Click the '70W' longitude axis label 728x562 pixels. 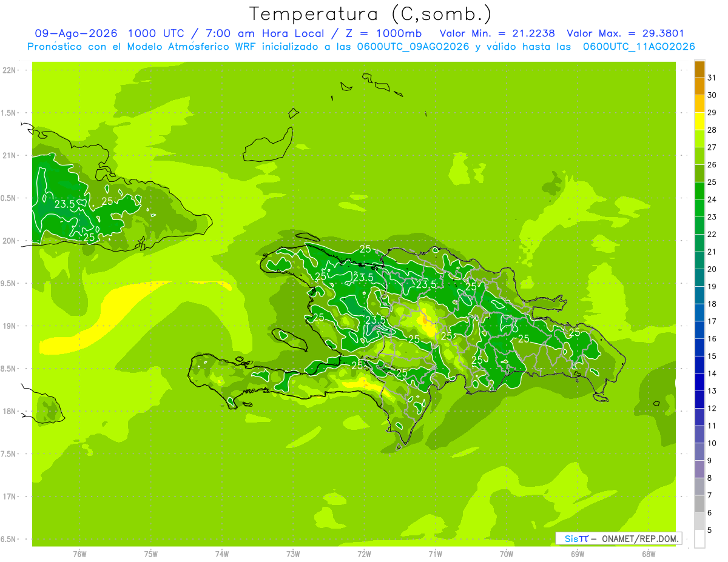click(507, 554)
